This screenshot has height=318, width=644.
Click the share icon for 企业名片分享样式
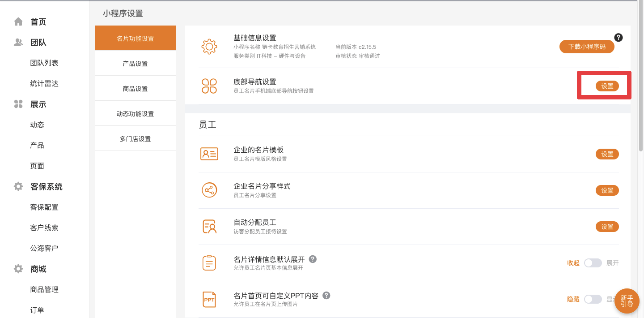coord(209,190)
